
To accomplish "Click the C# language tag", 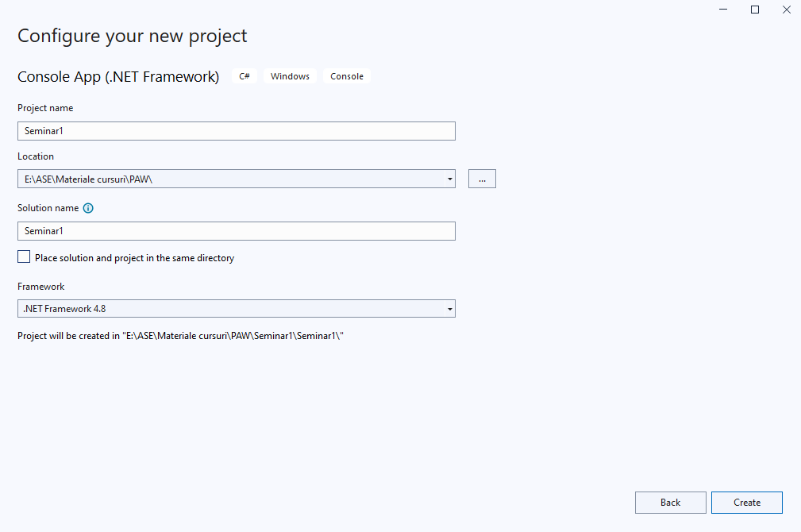I will pyautogui.click(x=245, y=76).
